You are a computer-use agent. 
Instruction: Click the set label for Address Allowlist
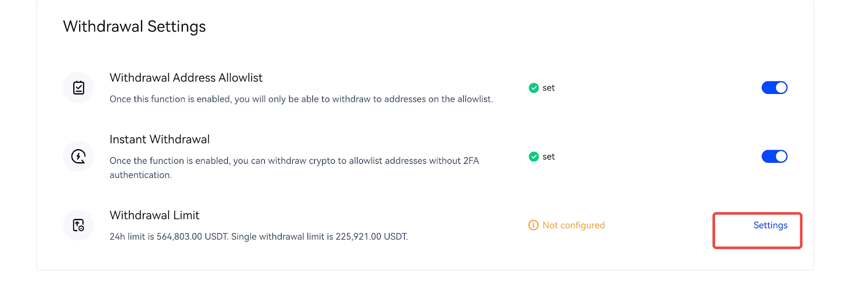pyautogui.click(x=548, y=88)
